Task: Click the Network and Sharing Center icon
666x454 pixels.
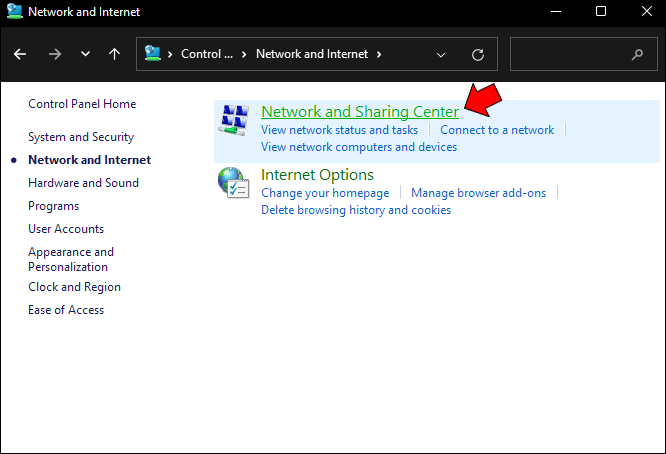Action: pos(233,121)
